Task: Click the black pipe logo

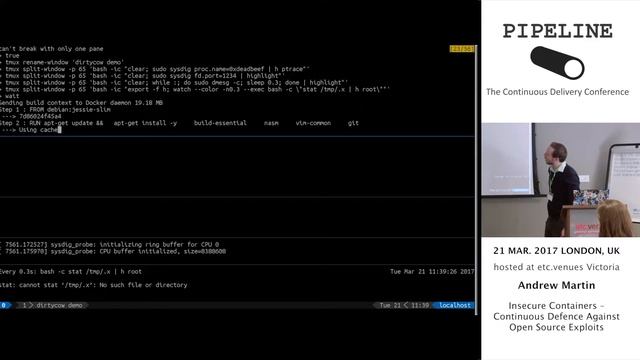Action: (x=557, y=62)
